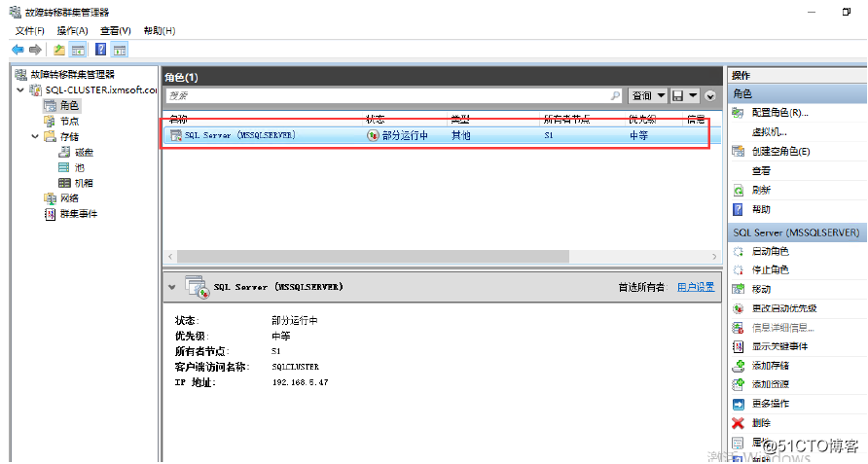Sort by the 所有者节点 column header
The image size is (868, 464).
pos(566,119)
